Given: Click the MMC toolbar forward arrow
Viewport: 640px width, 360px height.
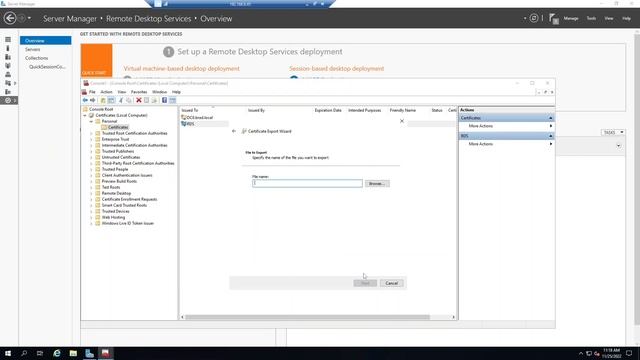Looking at the screenshot, I should (93, 100).
